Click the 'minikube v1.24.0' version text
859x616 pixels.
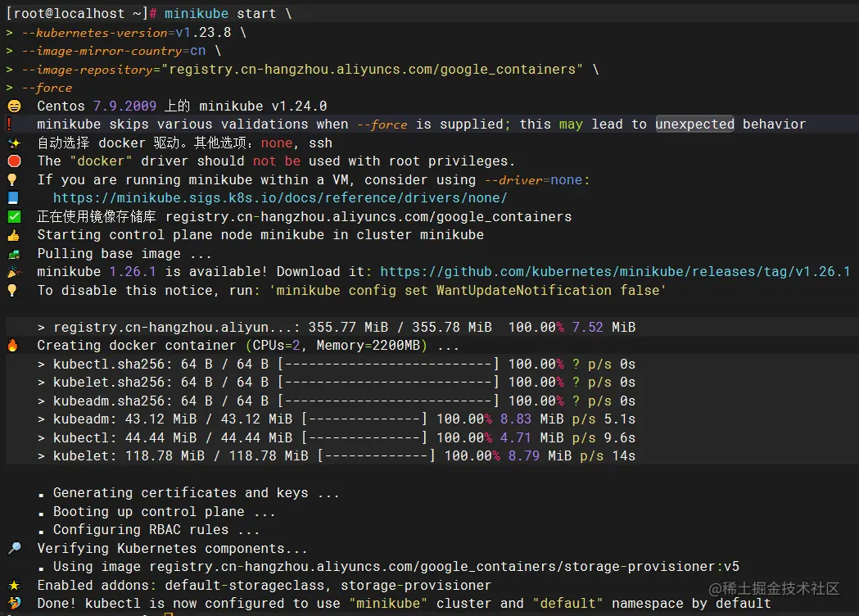pos(263,106)
